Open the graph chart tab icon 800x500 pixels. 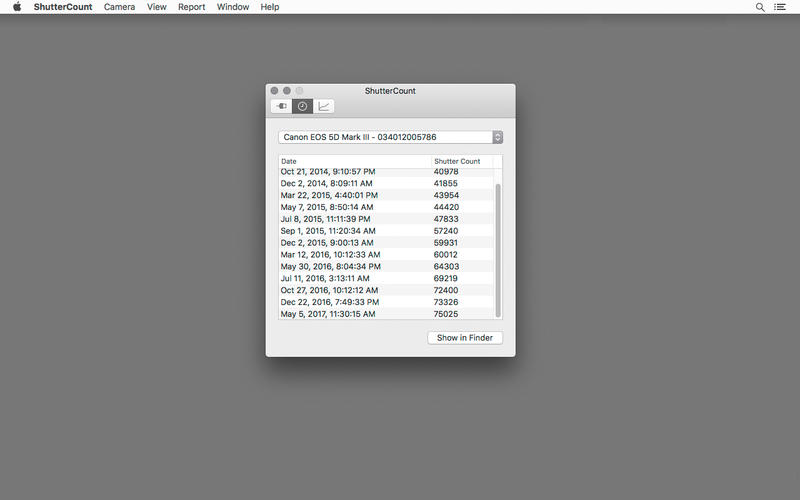coord(324,106)
